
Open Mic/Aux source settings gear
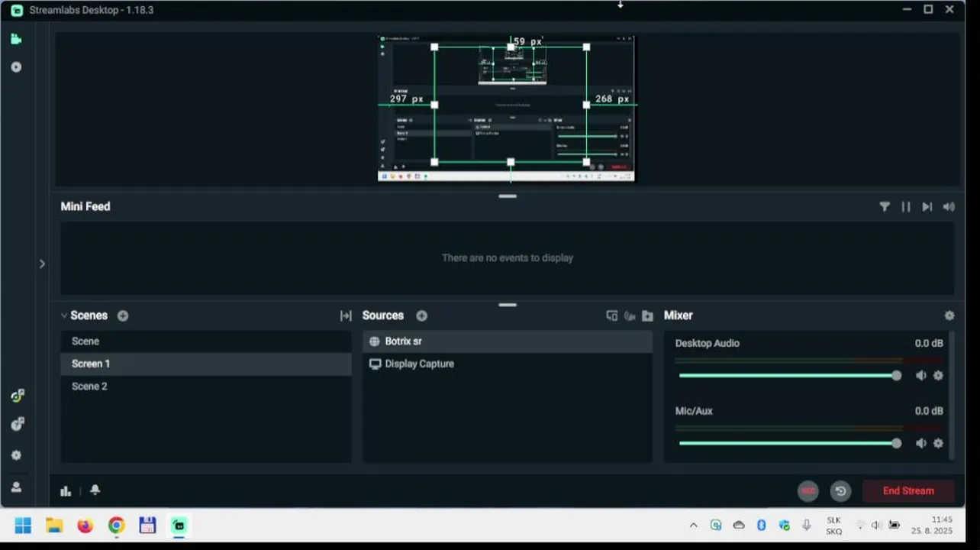click(x=938, y=443)
